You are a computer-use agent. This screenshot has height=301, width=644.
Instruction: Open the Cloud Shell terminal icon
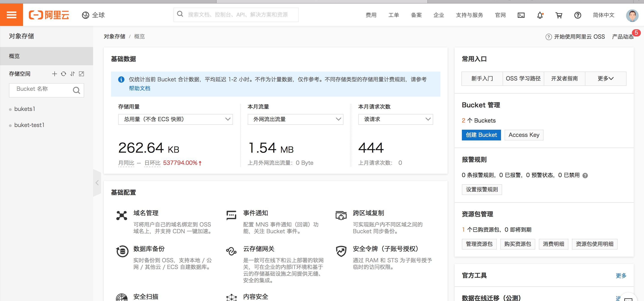tap(521, 15)
